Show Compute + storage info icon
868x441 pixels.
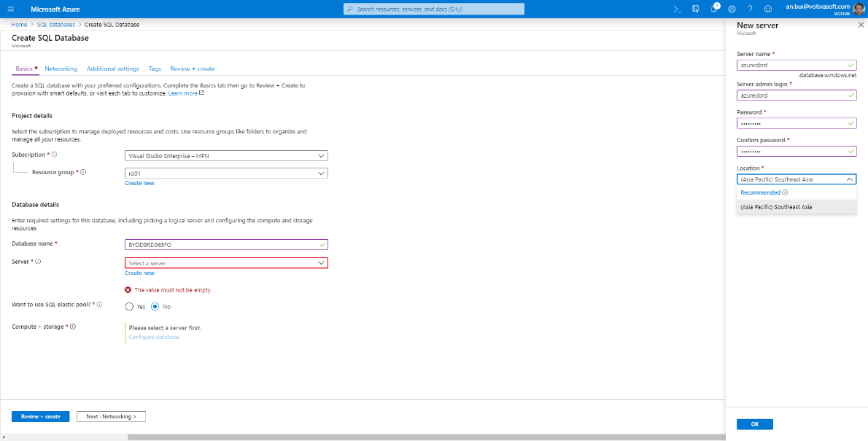coord(72,327)
